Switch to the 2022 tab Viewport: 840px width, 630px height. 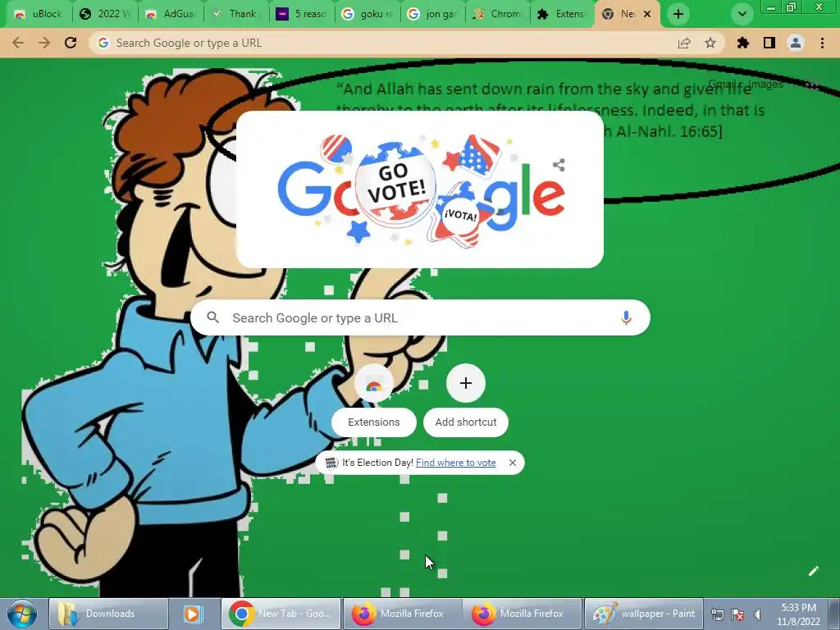pos(105,14)
